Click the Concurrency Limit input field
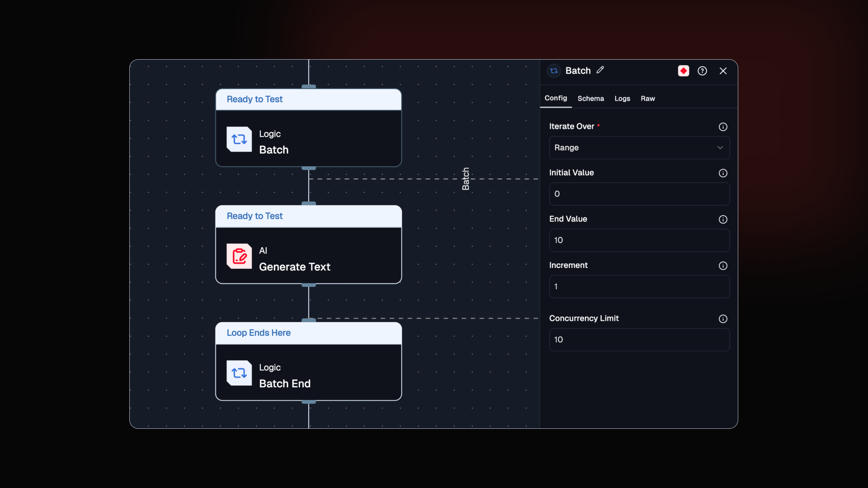 click(639, 340)
